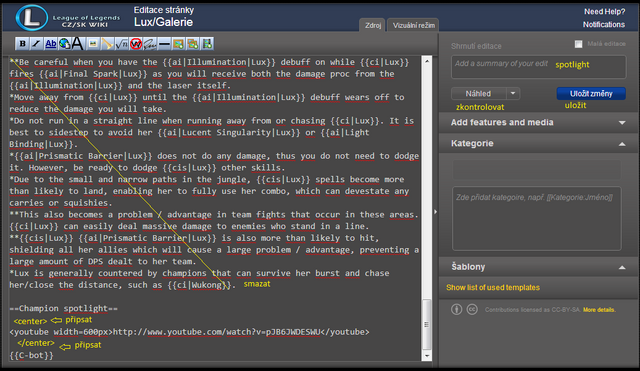The image size is (640, 371).
Task: Click the no-wiki formatting icon
Action: [x=136, y=44]
